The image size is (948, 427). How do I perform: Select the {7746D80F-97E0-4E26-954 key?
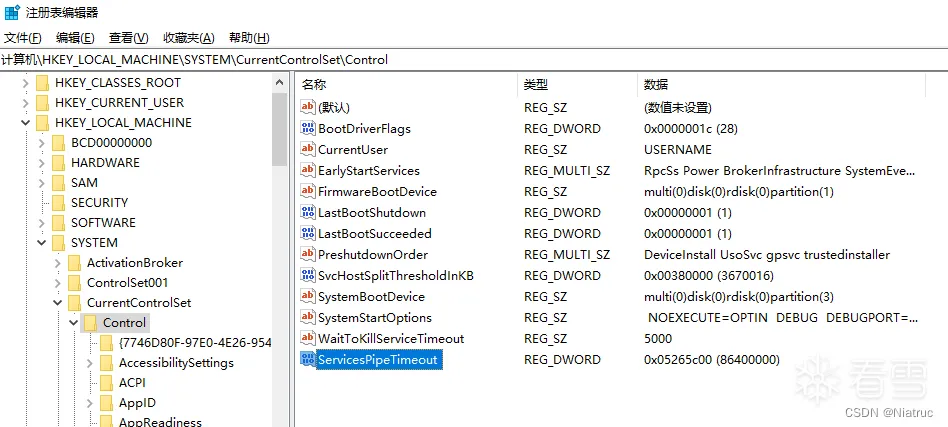click(195, 343)
